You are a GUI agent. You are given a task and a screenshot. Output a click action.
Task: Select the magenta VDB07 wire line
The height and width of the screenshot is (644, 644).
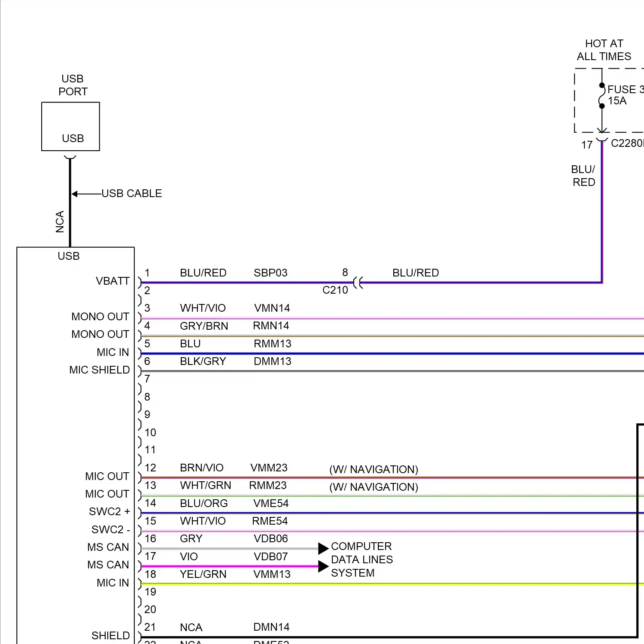point(230,566)
